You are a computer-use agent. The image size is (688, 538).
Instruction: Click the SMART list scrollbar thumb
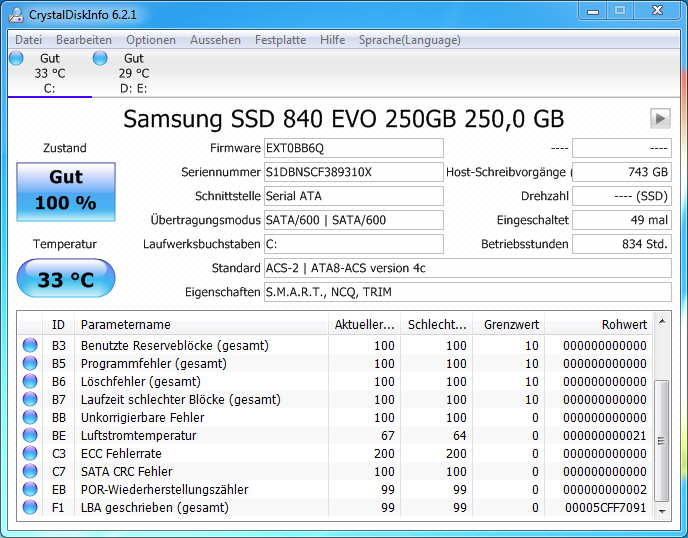662,441
